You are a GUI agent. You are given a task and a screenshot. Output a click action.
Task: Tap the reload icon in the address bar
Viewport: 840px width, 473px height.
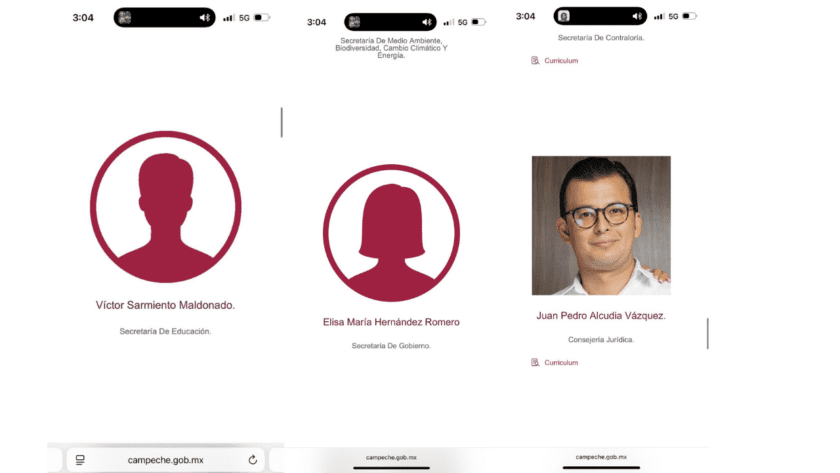tap(253, 460)
